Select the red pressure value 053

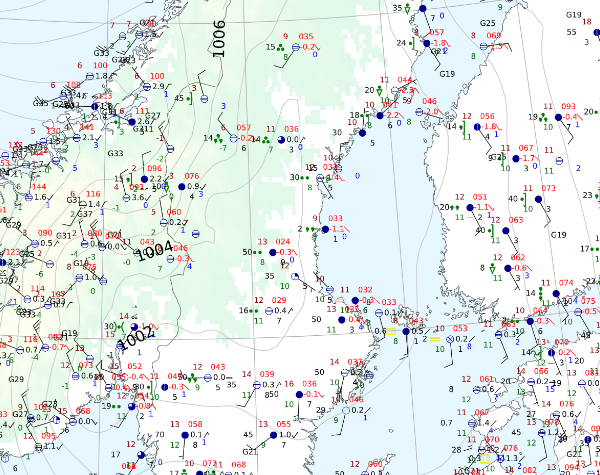click(460, 328)
